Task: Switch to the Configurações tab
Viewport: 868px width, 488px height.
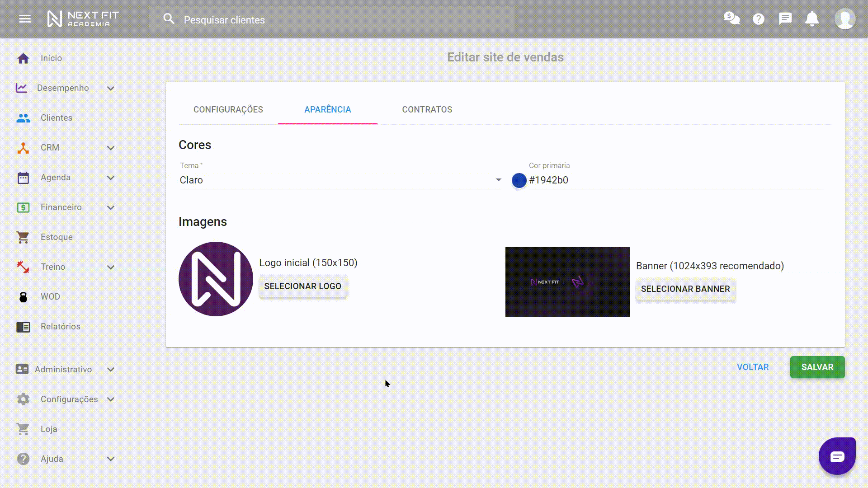Action: (x=228, y=110)
